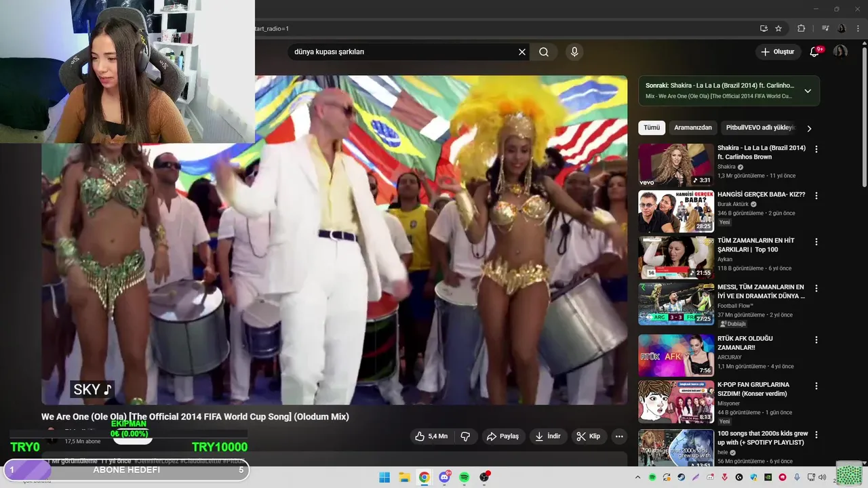Click the Paylaş share button
Screen dimensions: 868x488
pos(502,436)
